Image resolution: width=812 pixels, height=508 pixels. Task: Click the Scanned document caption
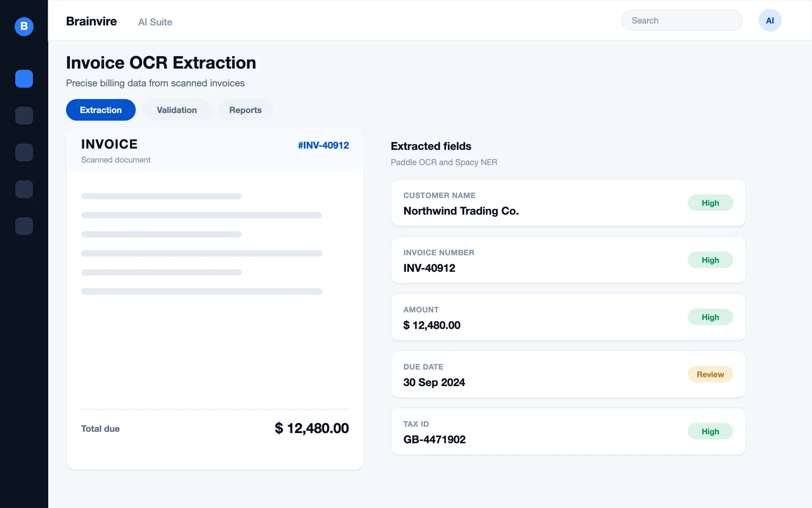click(116, 160)
